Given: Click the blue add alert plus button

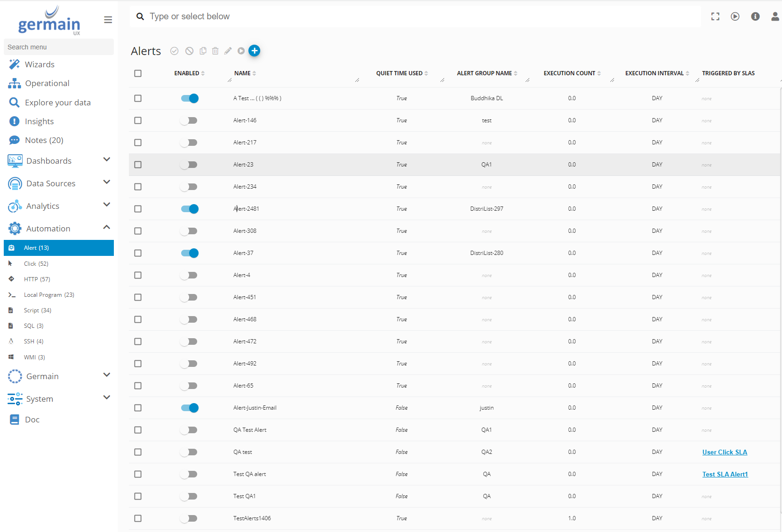Looking at the screenshot, I should tap(254, 51).
